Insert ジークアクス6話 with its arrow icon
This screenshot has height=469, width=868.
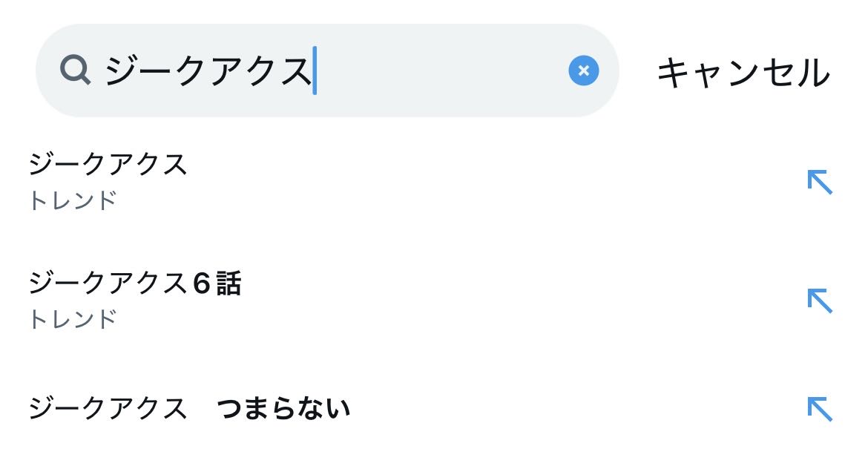pos(820,301)
